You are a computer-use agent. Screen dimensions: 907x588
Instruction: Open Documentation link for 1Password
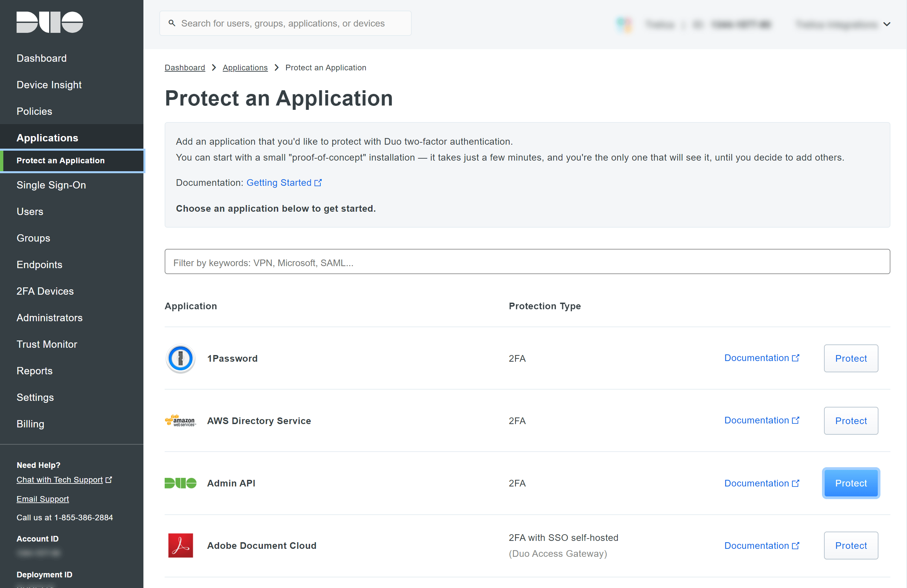click(762, 358)
